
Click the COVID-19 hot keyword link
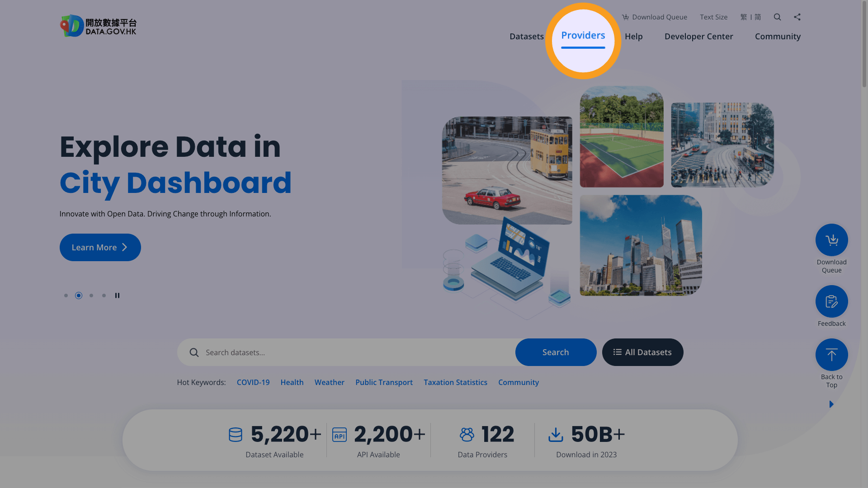click(x=253, y=382)
